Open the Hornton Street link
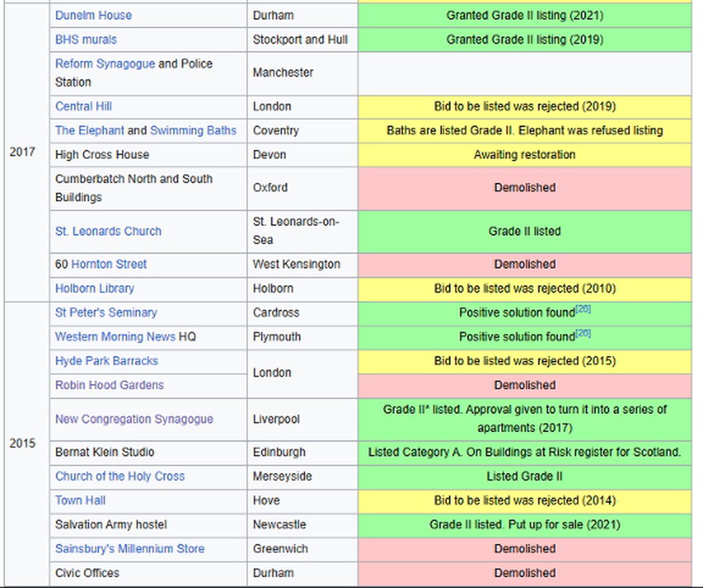The height and width of the screenshot is (588, 703). click(109, 264)
